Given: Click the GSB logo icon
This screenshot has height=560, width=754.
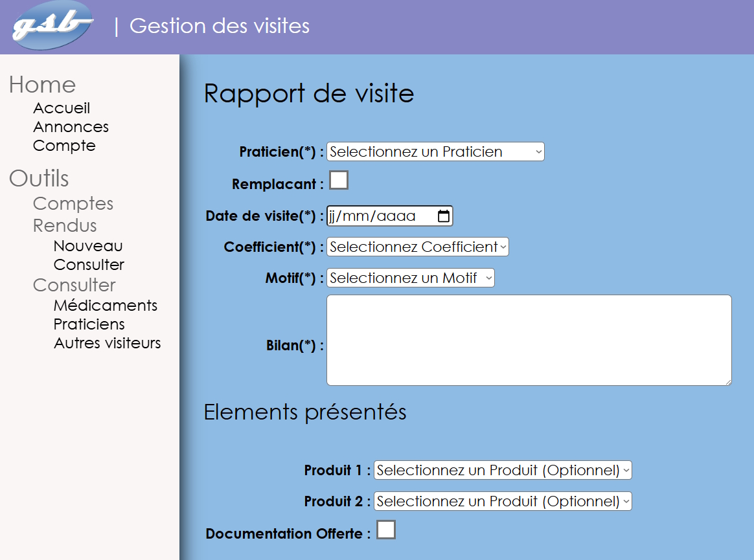Looking at the screenshot, I should 52,26.
